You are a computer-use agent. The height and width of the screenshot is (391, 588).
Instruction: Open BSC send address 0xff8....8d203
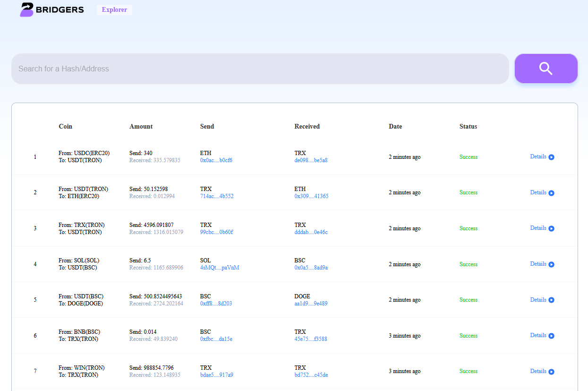coord(216,304)
